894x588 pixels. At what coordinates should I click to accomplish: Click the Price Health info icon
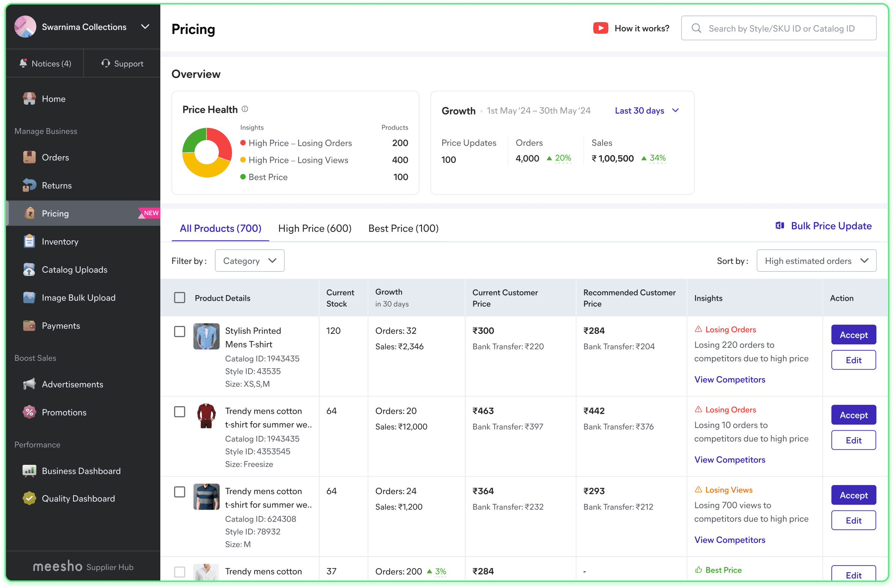(x=245, y=109)
